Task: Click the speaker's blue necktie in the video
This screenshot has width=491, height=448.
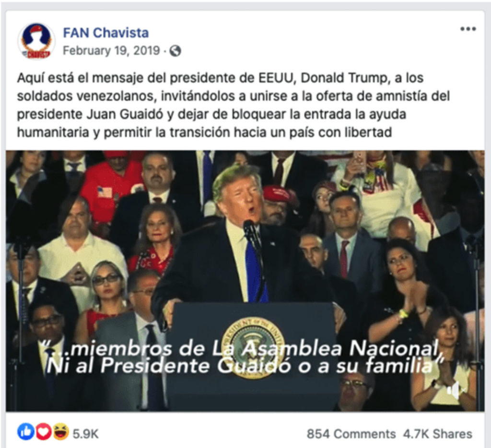Action: point(256,272)
